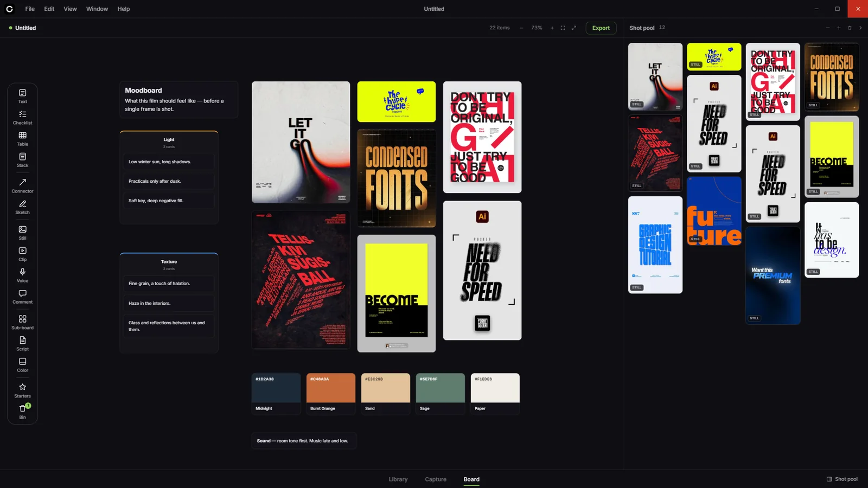The width and height of the screenshot is (868, 488).
Task: Click 'Practicals only after dusk.' card
Action: pyautogui.click(x=168, y=181)
